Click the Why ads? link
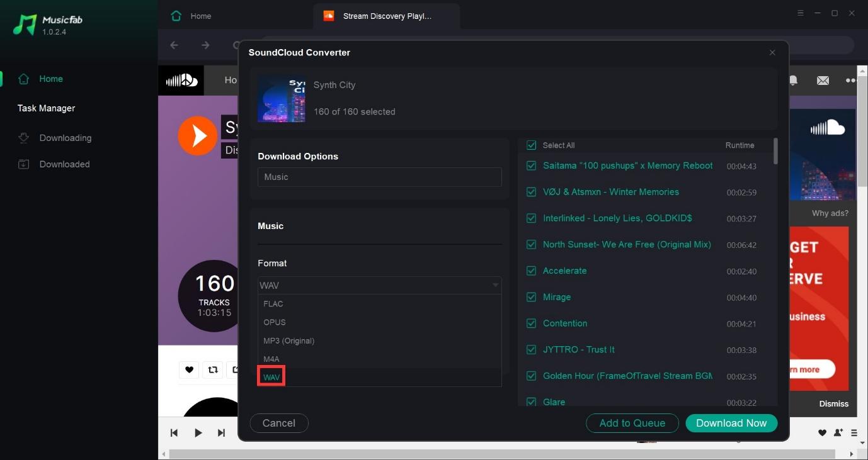 coord(830,213)
